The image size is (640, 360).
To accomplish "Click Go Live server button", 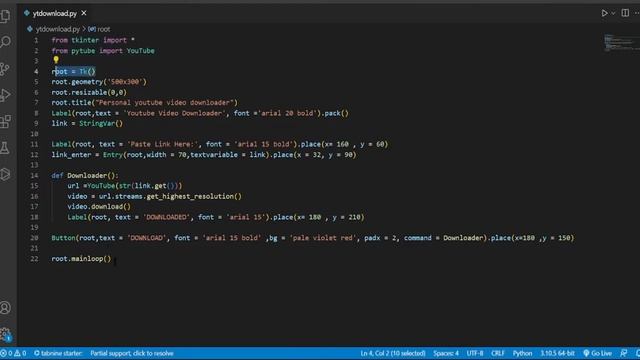I will pyautogui.click(x=598, y=353).
